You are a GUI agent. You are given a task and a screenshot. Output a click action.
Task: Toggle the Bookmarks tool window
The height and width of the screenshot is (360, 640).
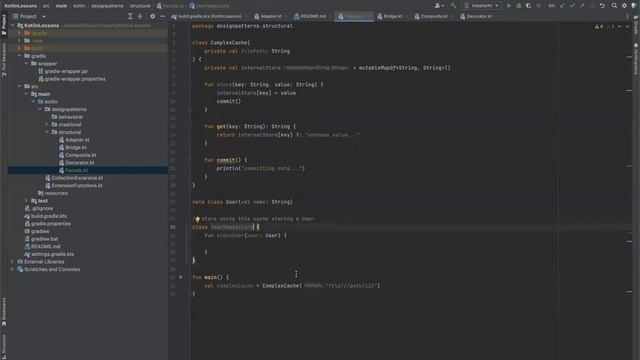coord(4,312)
